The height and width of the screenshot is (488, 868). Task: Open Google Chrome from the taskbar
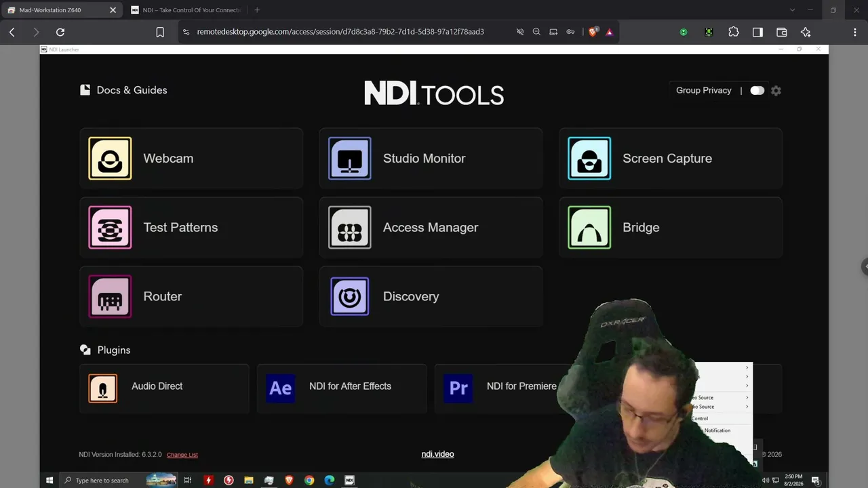(309, 480)
